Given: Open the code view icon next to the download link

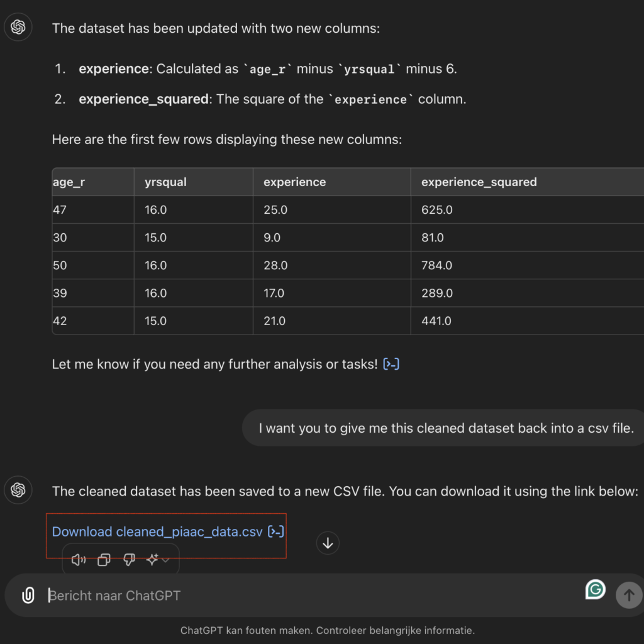Looking at the screenshot, I should (x=275, y=531).
